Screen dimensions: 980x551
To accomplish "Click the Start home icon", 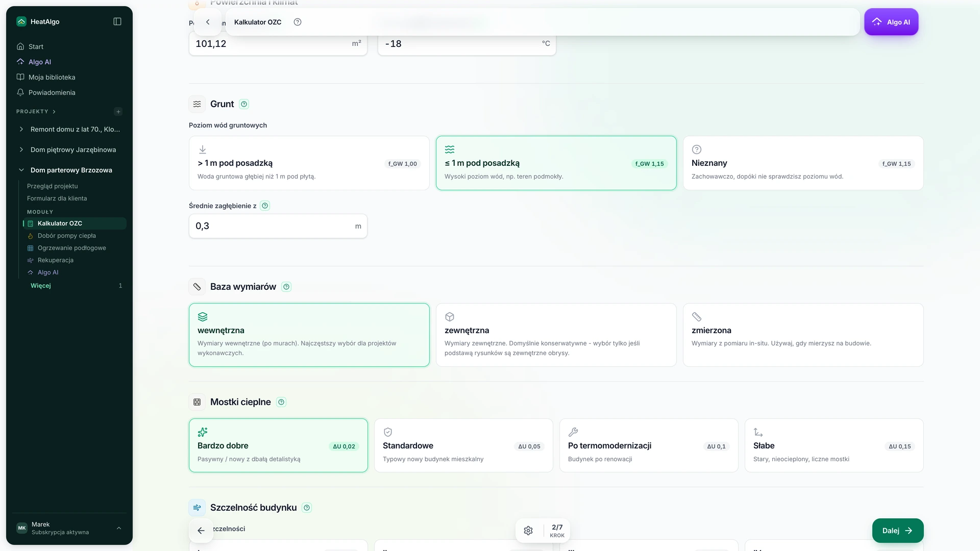I will [x=20, y=46].
